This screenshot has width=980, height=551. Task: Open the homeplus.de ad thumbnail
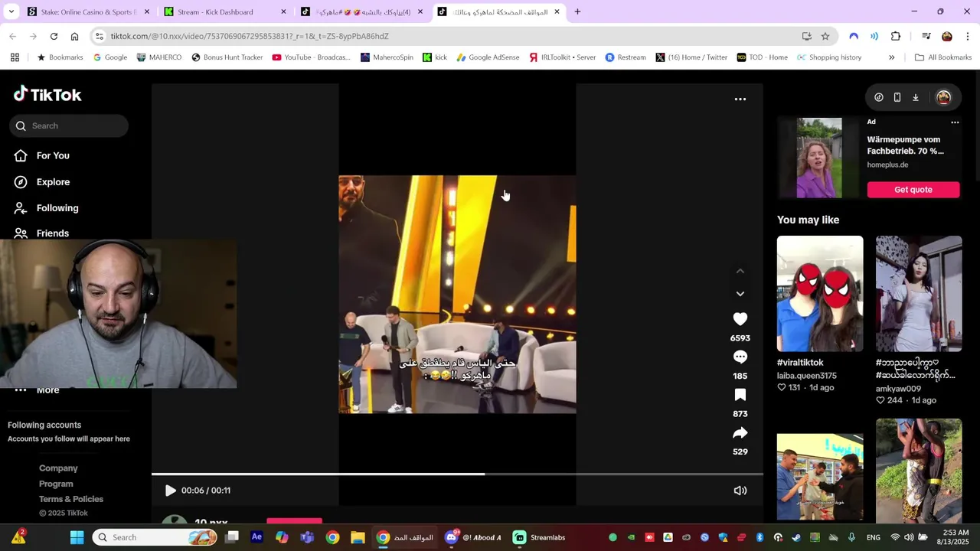819,158
